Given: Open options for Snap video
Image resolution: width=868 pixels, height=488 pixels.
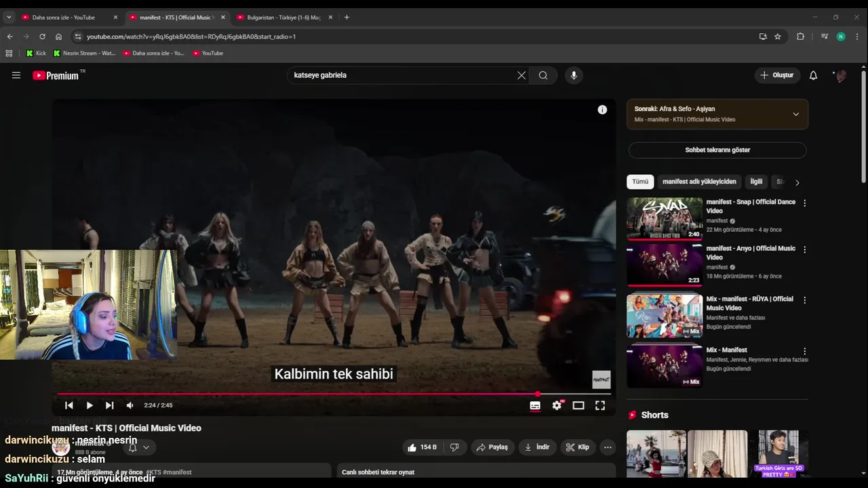Looking at the screenshot, I should tap(805, 203).
